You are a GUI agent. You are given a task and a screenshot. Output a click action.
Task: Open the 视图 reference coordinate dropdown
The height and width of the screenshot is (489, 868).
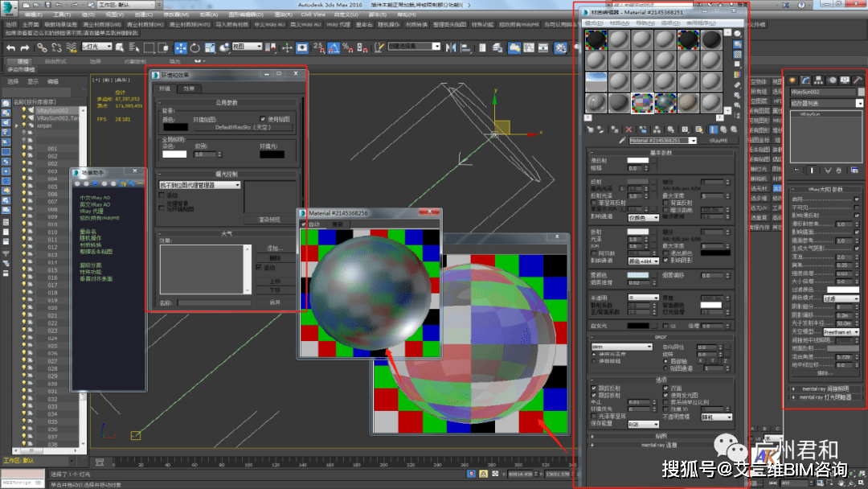247,47
